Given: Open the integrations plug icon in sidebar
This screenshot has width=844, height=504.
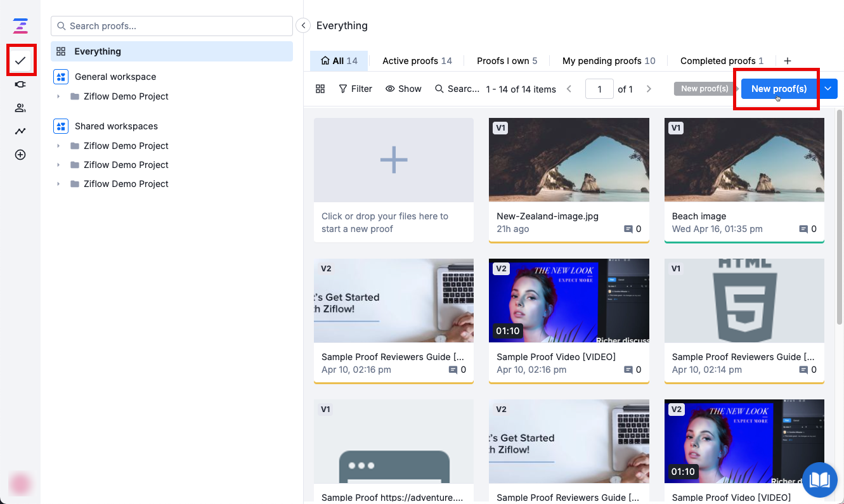Looking at the screenshot, I should coord(20,84).
